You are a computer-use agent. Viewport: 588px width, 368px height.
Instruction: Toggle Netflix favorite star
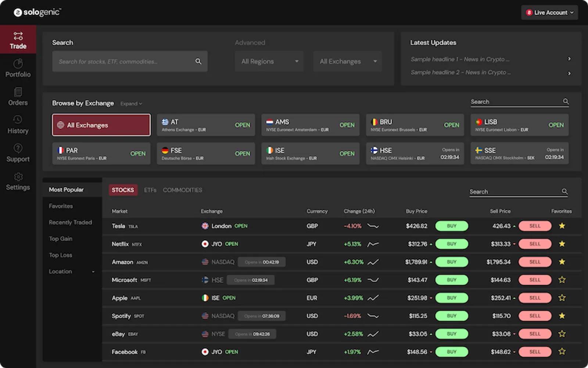pyautogui.click(x=562, y=244)
